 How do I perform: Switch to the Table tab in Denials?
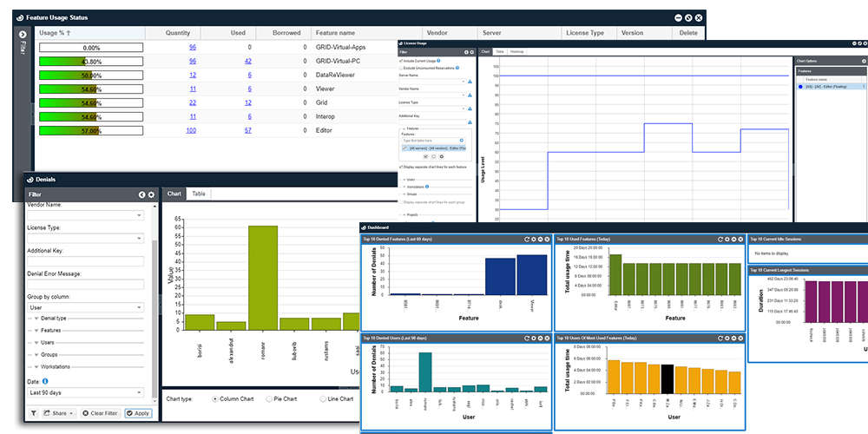coord(199,194)
